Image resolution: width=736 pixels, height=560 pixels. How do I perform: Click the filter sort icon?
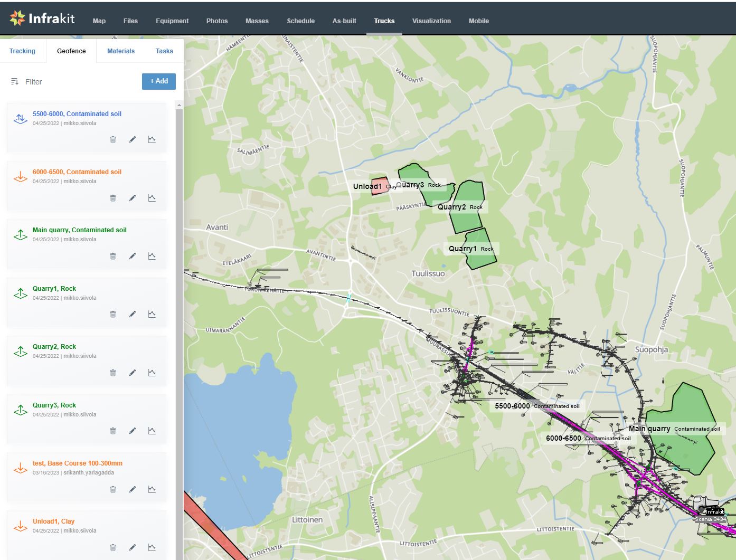[x=15, y=82]
